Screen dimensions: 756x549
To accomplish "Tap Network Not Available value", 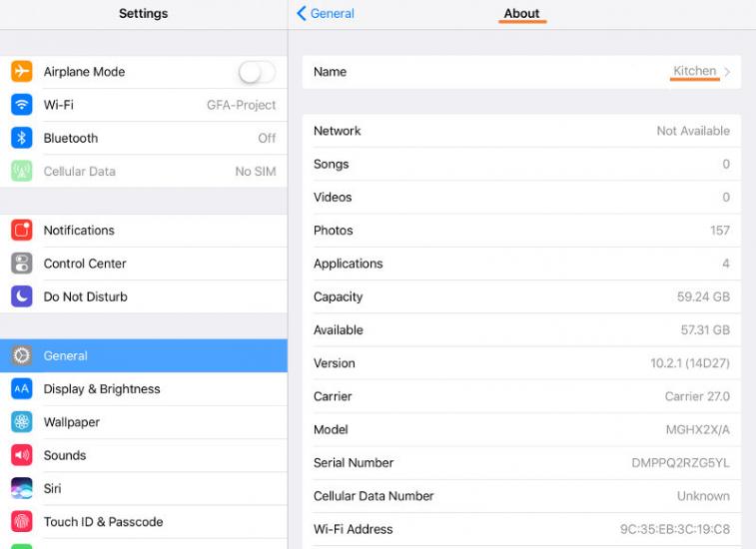I will [x=693, y=131].
